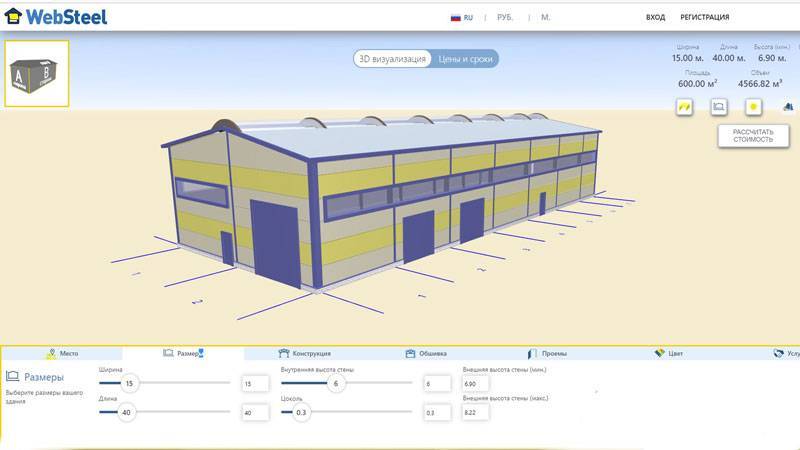Click the ВХОД login link
The height and width of the screenshot is (450, 800).
[655, 17]
